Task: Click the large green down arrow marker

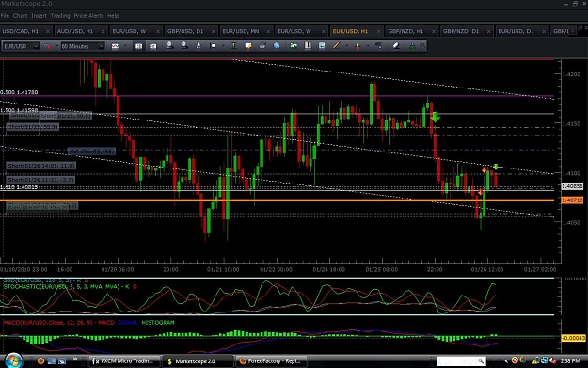Action: tap(435, 117)
